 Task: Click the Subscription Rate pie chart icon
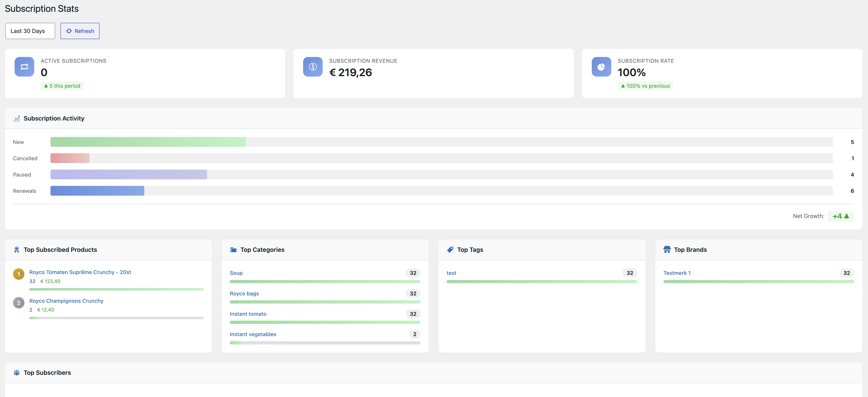click(x=601, y=67)
